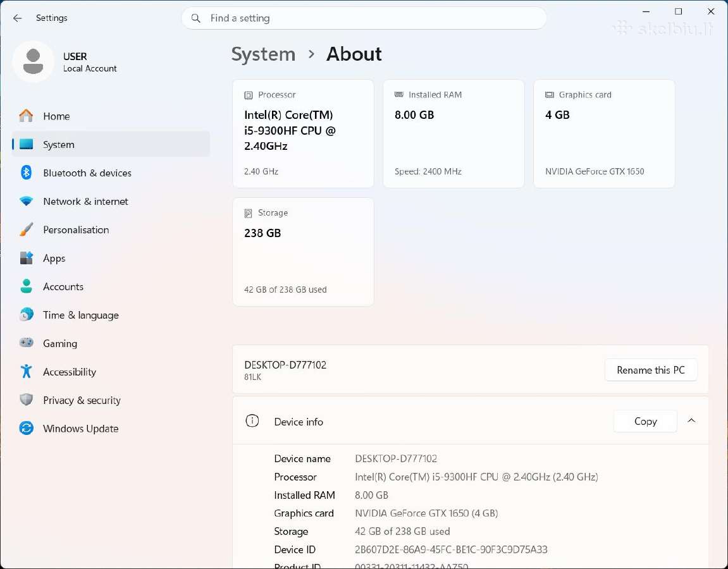Screen dimensions: 728x569
Task: Click the Privacy shield icon
Action: 26,400
